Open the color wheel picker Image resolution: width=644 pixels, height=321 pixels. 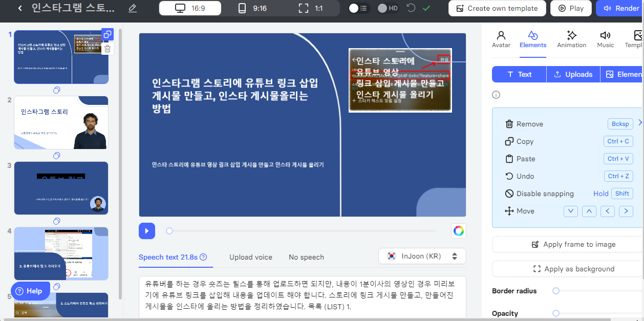click(x=459, y=231)
